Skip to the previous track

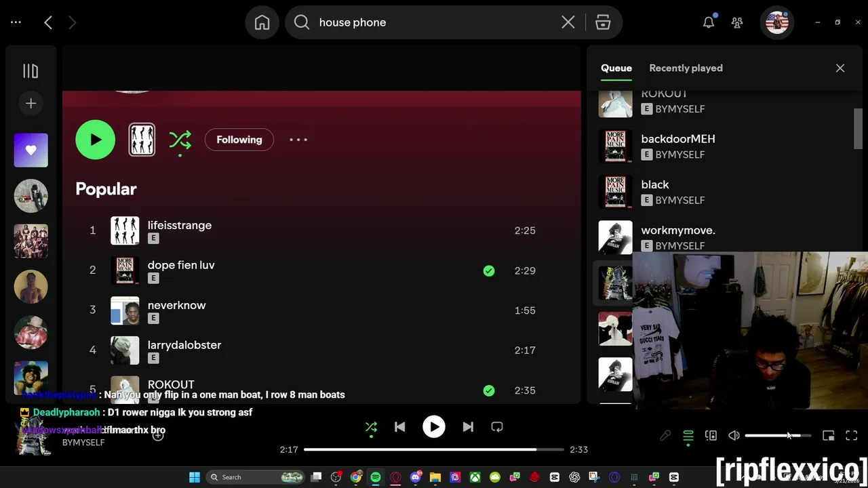(399, 427)
